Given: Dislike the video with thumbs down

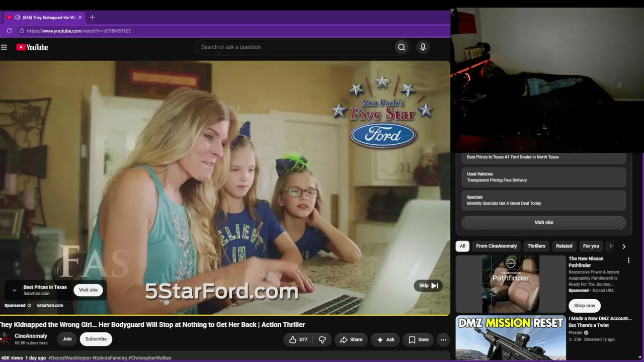Looking at the screenshot, I should (x=323, y=340).
